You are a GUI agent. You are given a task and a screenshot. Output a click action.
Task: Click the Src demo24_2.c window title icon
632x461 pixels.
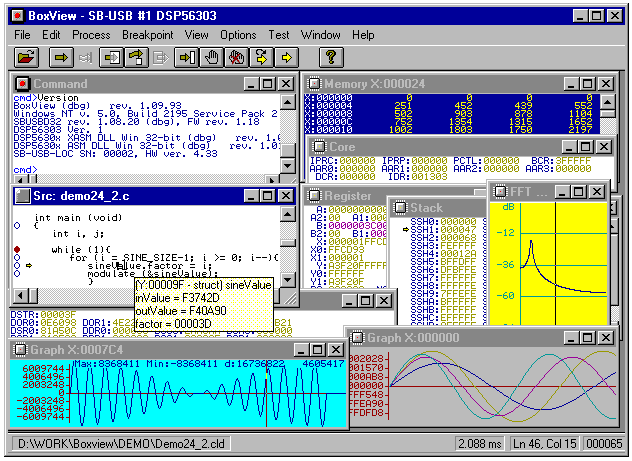pos(22,196)
